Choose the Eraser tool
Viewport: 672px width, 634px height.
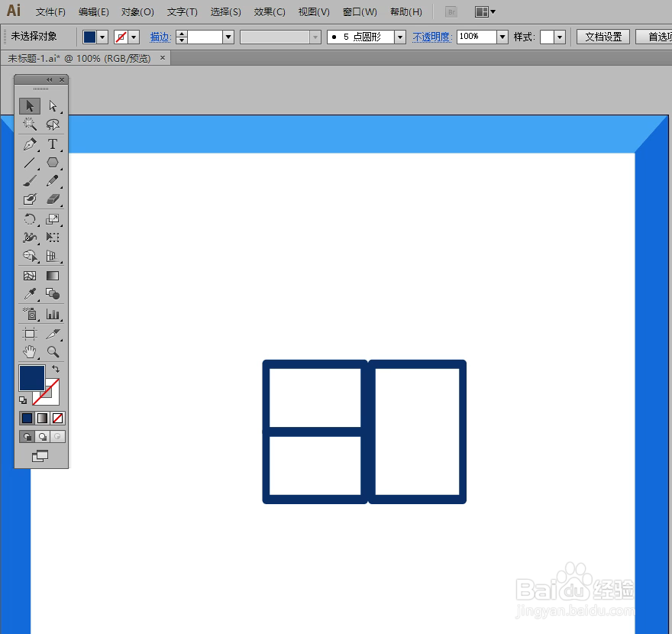[53, 199]
